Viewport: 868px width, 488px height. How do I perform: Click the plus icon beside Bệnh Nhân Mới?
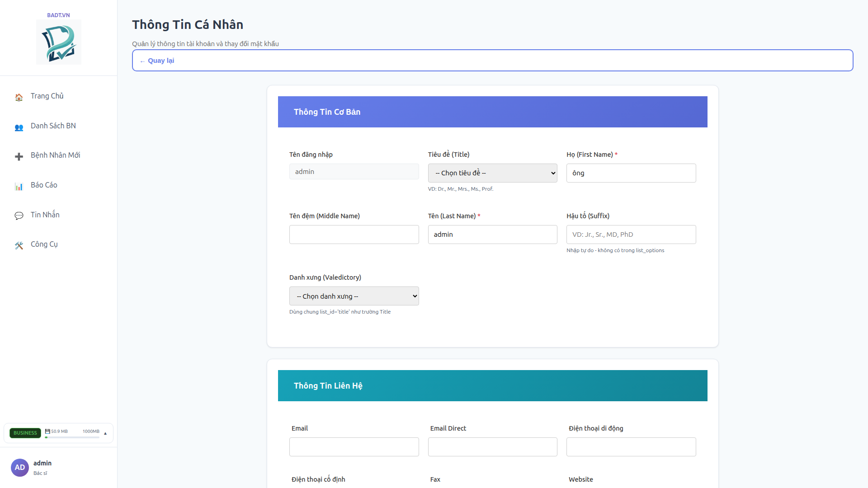point(19,156)
